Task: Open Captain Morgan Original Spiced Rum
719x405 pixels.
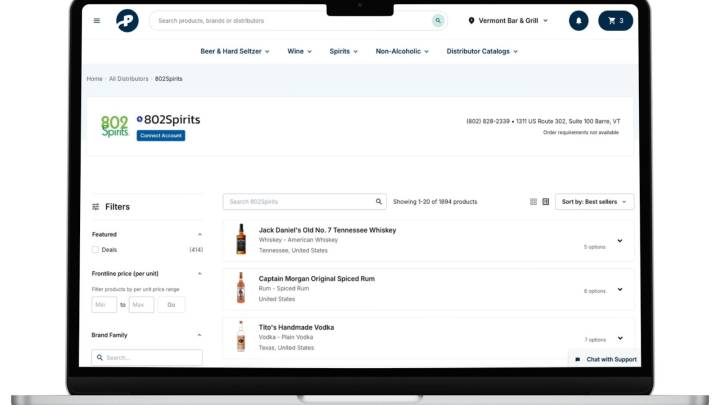Action: point(317,279)
